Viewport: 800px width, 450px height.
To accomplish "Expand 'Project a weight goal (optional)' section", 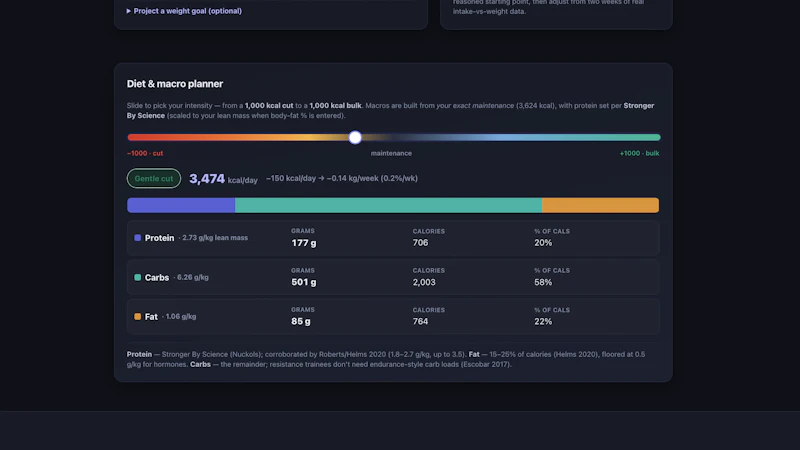I will [x=184, y=11].
